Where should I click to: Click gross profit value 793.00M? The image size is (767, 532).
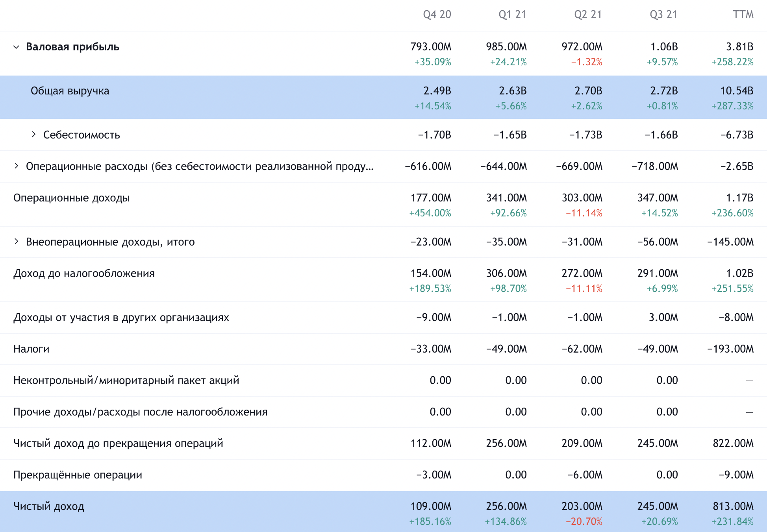pyautogui.click(x=431, y=47)
